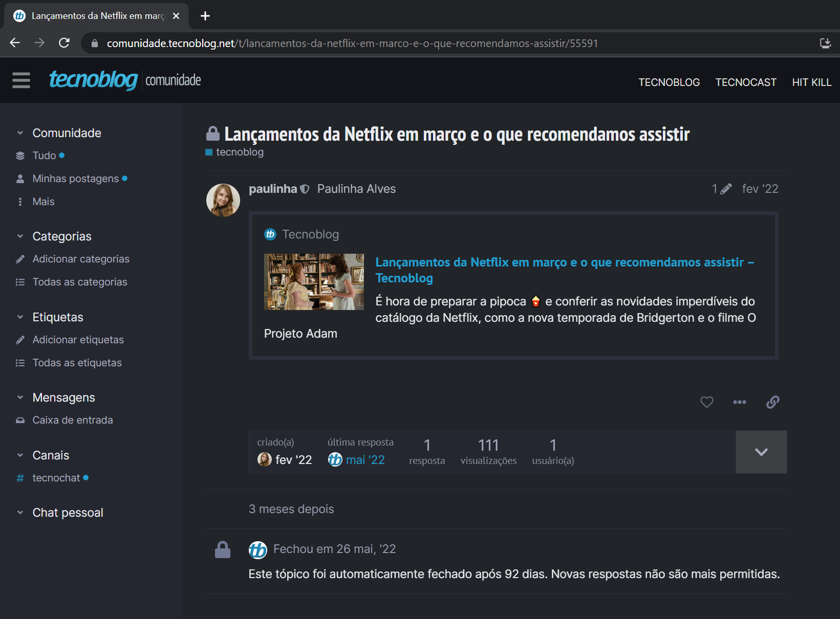
Task: Open a new browser tab
Action: [205, 16]
